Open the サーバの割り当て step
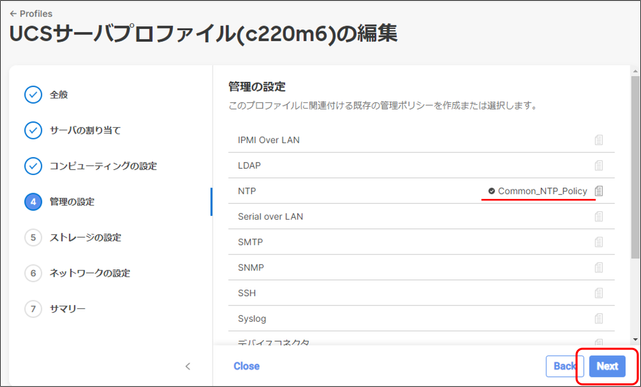 tap(85, 130)
